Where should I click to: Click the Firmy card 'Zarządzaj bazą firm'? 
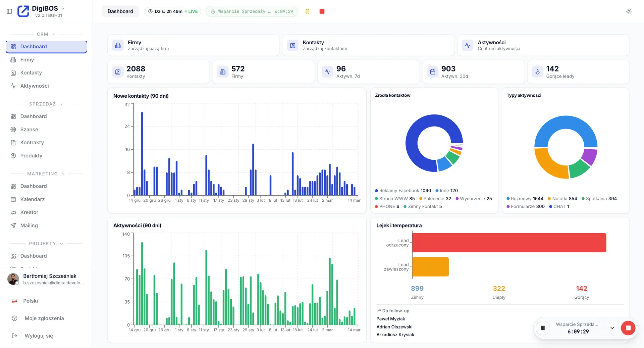[x=194, y=45]
